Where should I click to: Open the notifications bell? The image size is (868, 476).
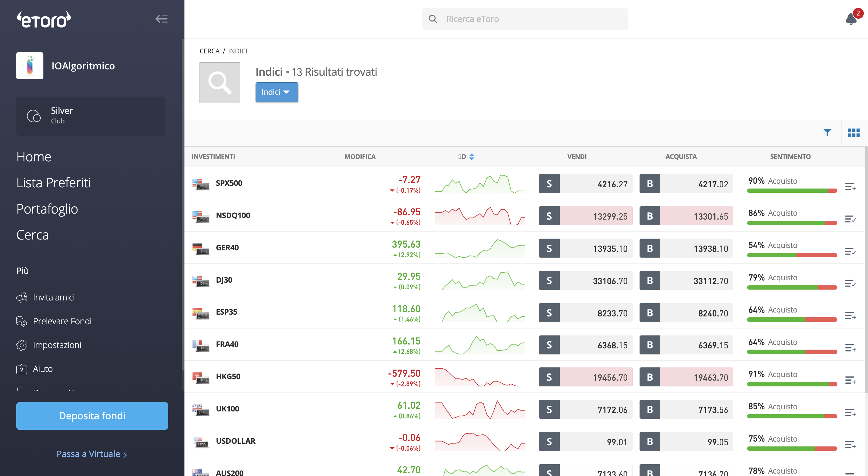pyautogui.click(x=851, y=19)
